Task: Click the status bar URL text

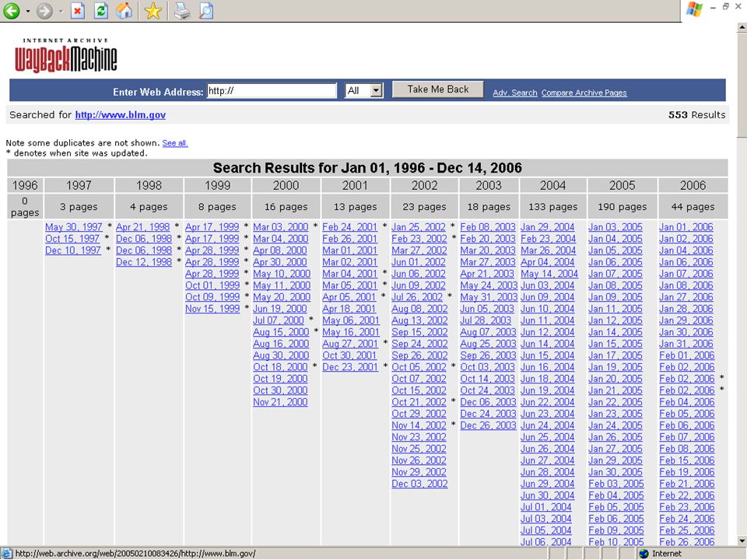Action: click(135, 554)
